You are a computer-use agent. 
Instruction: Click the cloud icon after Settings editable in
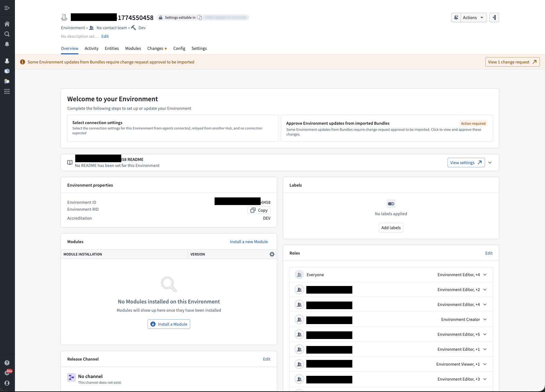coord(199,17)
